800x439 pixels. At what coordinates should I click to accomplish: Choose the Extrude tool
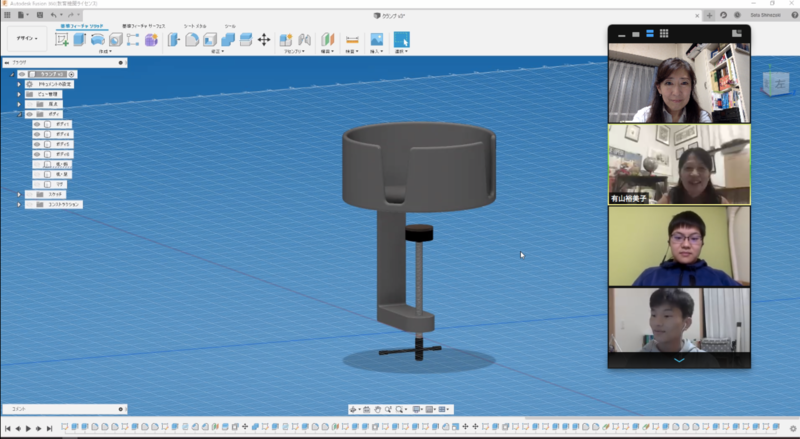pyautogui.click(x=80, y=39)
